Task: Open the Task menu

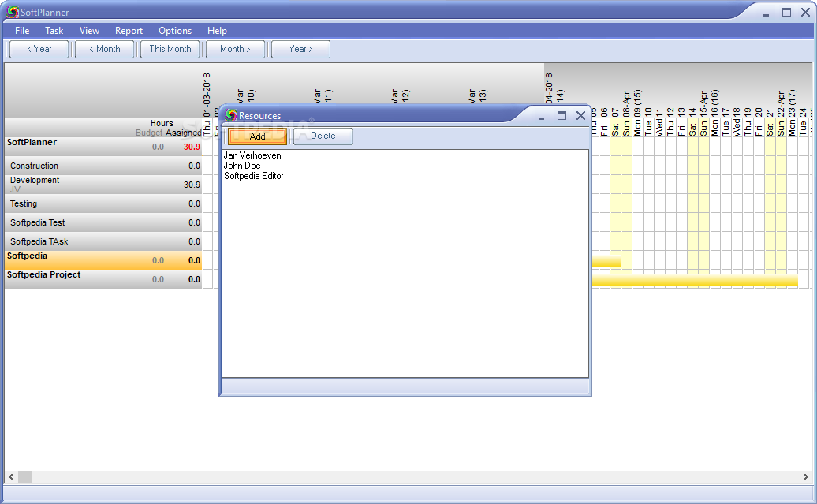Action: (54, 31)
